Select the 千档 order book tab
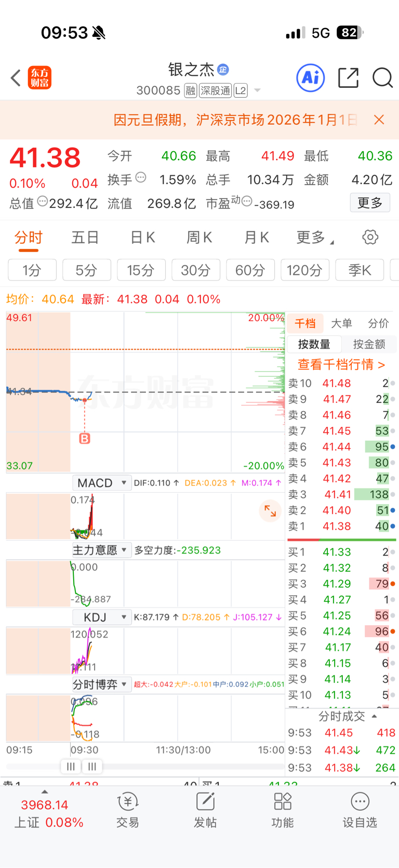Viewport: 399px width, 868px height. [305, 323]
